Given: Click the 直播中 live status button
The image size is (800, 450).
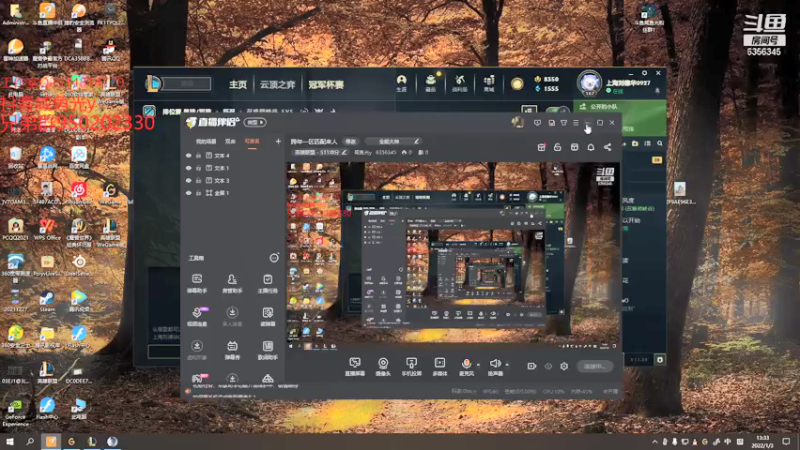Looking at the screenshot, I should click(594, 366).
